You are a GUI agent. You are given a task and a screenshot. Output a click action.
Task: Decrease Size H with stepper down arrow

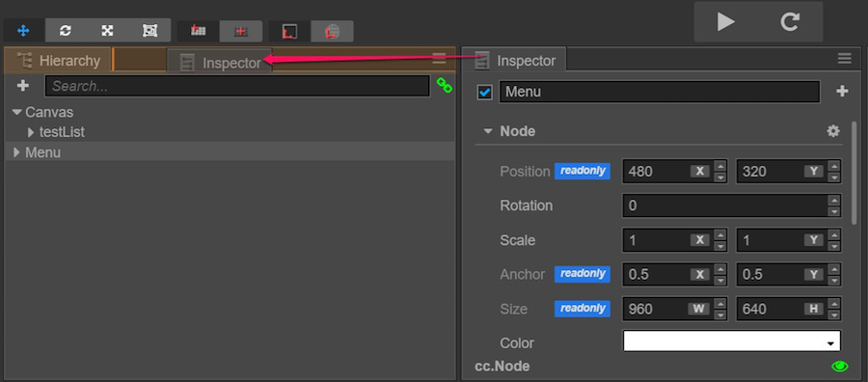[x=834, y=314]
